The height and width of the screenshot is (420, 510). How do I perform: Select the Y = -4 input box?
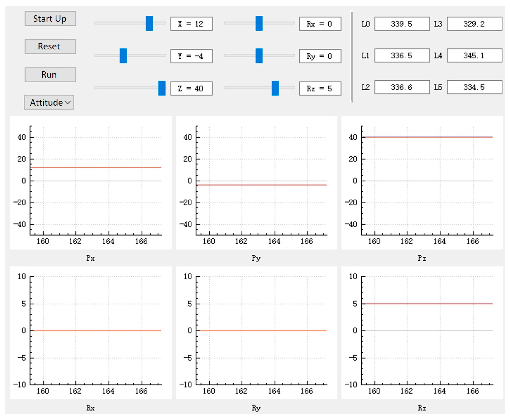pos(191,56)
